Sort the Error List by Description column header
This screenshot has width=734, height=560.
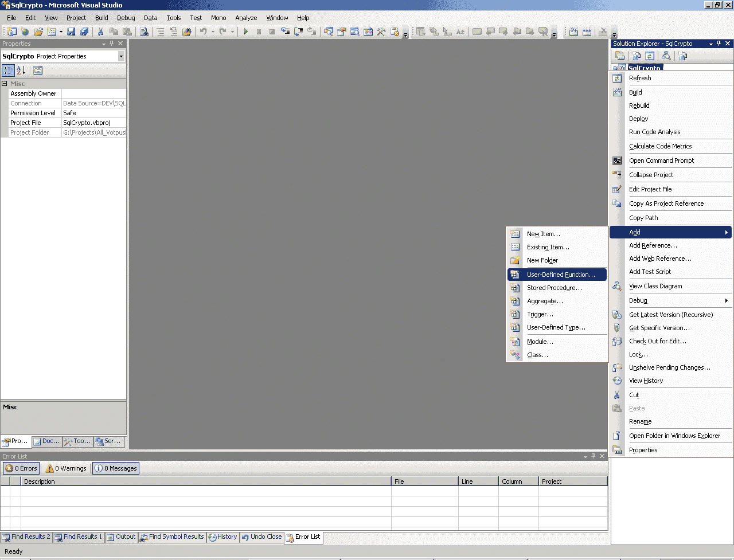[x=206, y=481]
